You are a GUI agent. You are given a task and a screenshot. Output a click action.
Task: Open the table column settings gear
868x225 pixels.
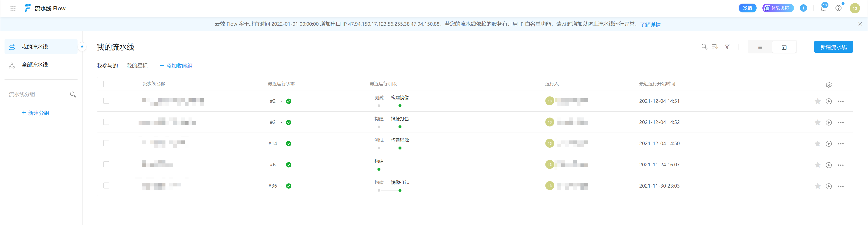click(829, 85)
